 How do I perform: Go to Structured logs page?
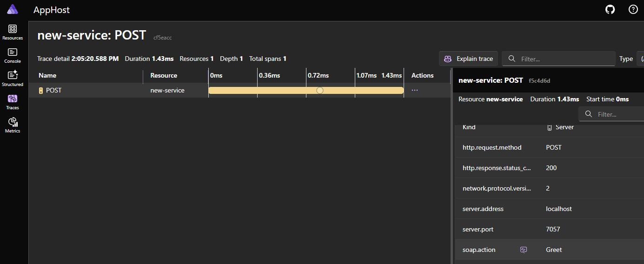click(x=13, y=79)
